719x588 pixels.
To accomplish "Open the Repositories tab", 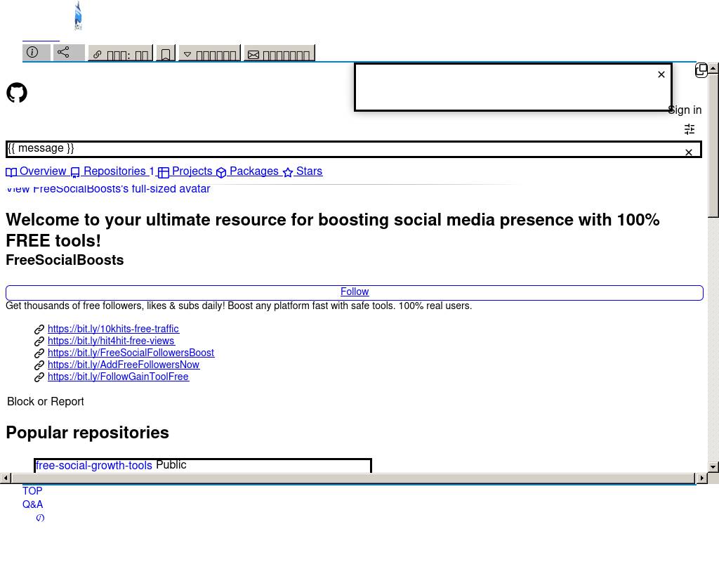I will pyautogui.click(x=112, y=172).
